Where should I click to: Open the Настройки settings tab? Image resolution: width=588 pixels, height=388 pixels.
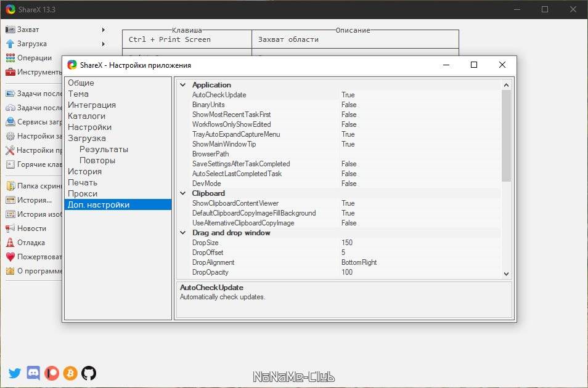coord(118,127)
